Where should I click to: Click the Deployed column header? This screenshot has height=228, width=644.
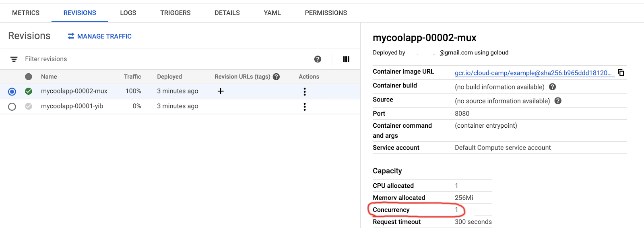click(x=169, y=77)
